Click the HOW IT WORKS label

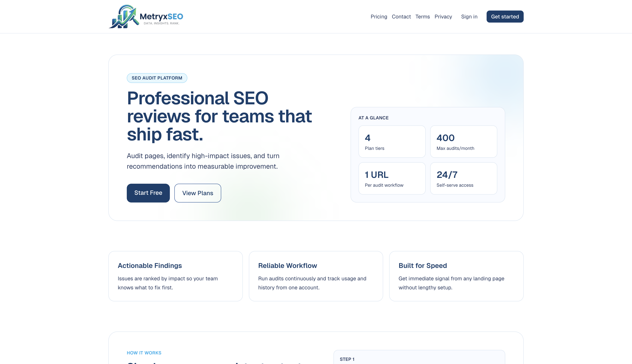pyautogui.click(x=144, y=353)
